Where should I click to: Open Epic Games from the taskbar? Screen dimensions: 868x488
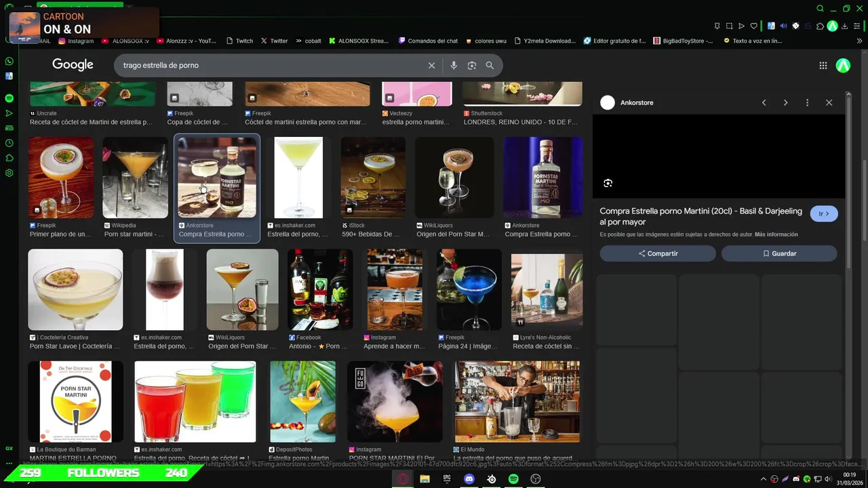[447, 479]
